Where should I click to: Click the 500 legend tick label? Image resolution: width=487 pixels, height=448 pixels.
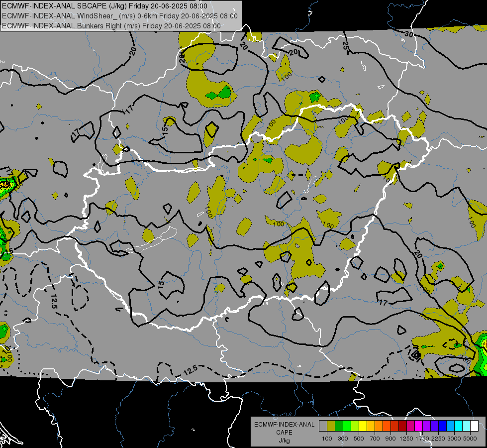(359, 439)
